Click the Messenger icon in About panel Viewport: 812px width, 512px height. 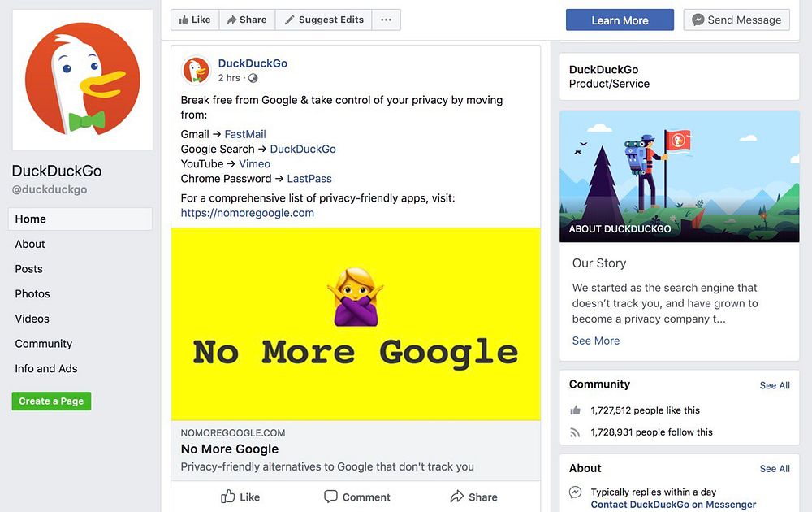576,492
